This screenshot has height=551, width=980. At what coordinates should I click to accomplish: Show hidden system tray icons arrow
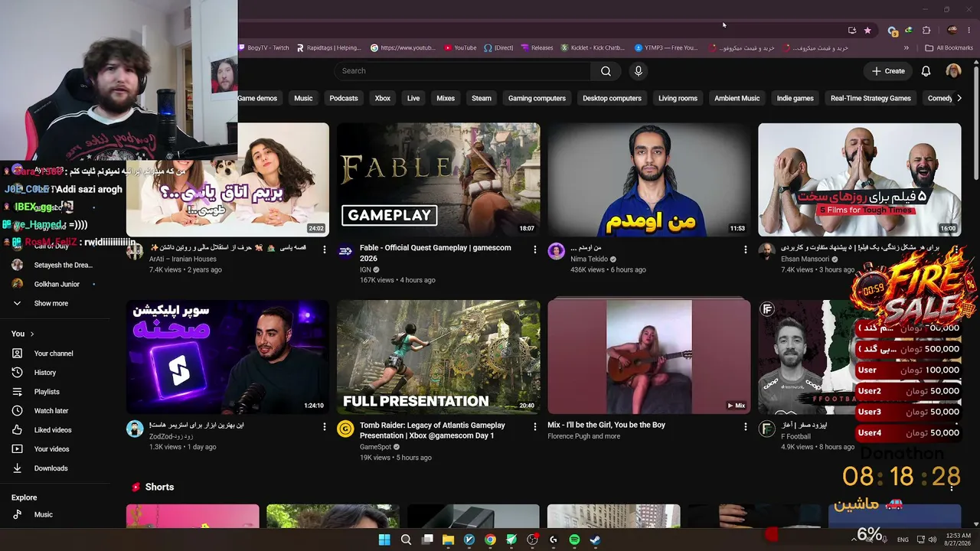pyautogui.click(x=854, y=540)
